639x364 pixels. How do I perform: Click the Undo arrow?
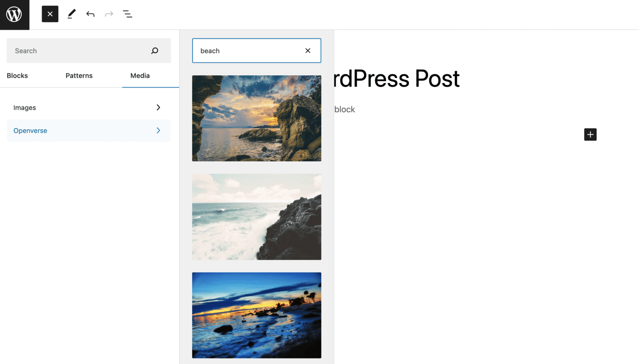[x=90, y=14]
